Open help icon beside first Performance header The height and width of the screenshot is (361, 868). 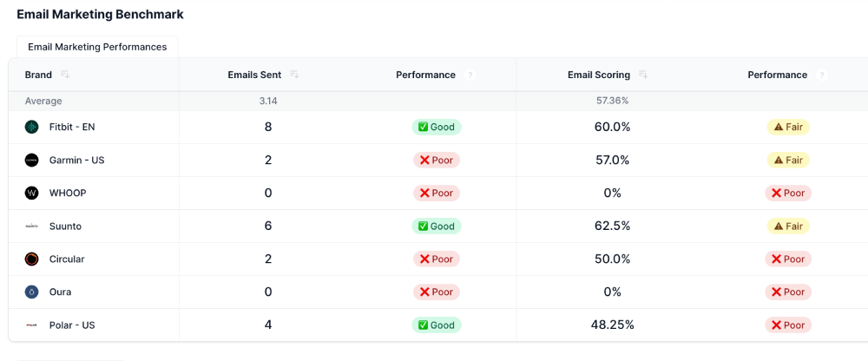[x=470, y=75]
